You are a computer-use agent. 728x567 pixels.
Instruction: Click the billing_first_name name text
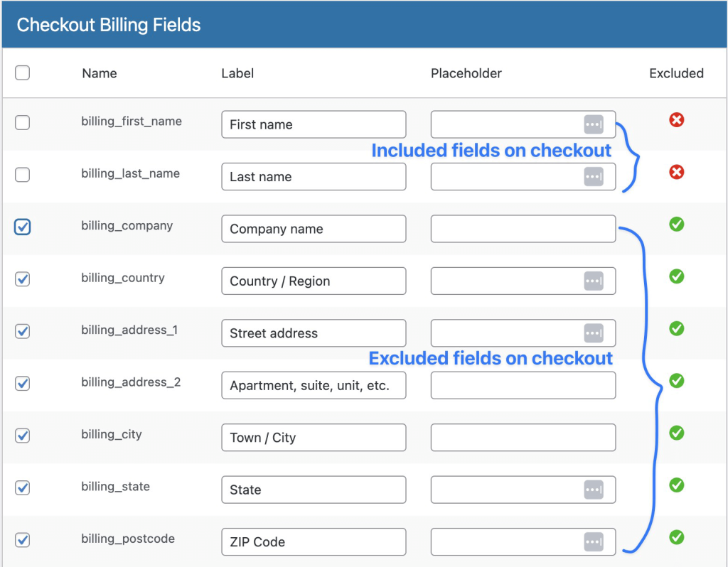pos(132,121)
